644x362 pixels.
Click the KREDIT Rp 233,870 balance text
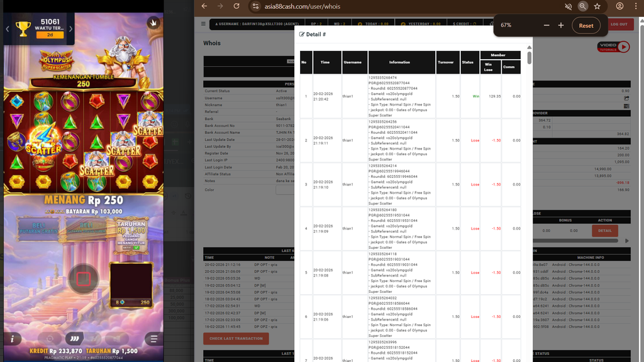point(56,351)
